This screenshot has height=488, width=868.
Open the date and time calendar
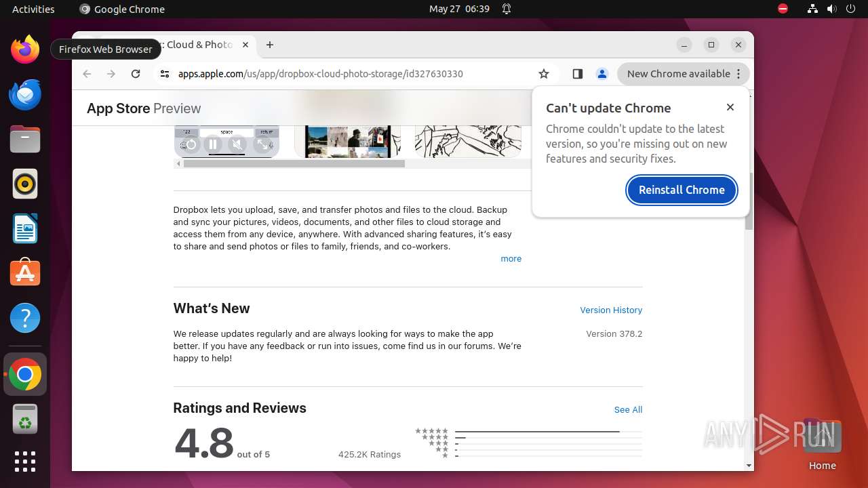[459, 9]
